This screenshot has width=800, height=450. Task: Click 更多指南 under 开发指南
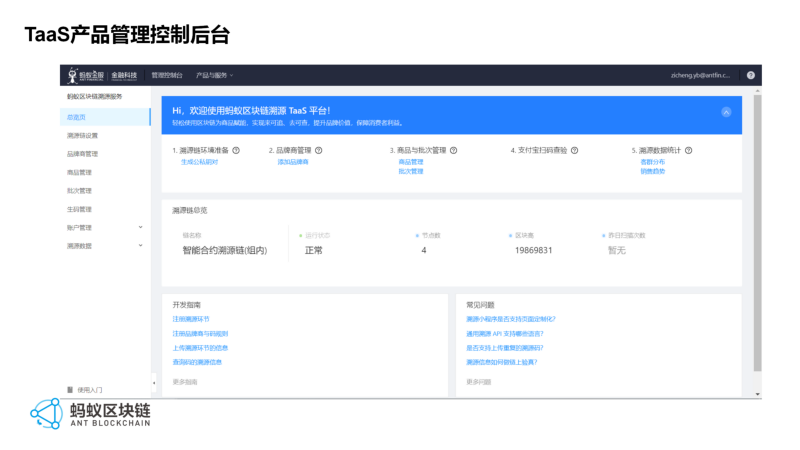coord(185,382)
